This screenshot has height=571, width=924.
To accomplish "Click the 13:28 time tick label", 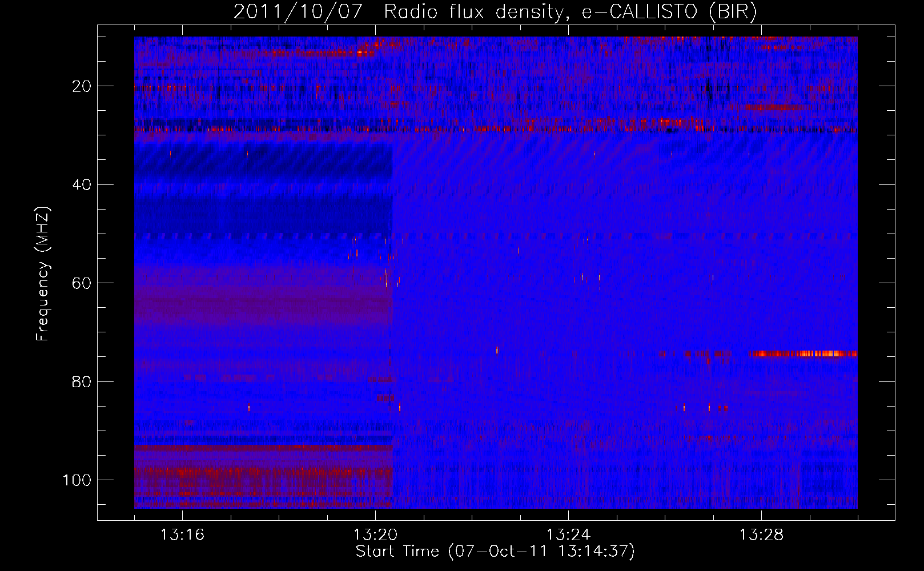I will point(761,535).
